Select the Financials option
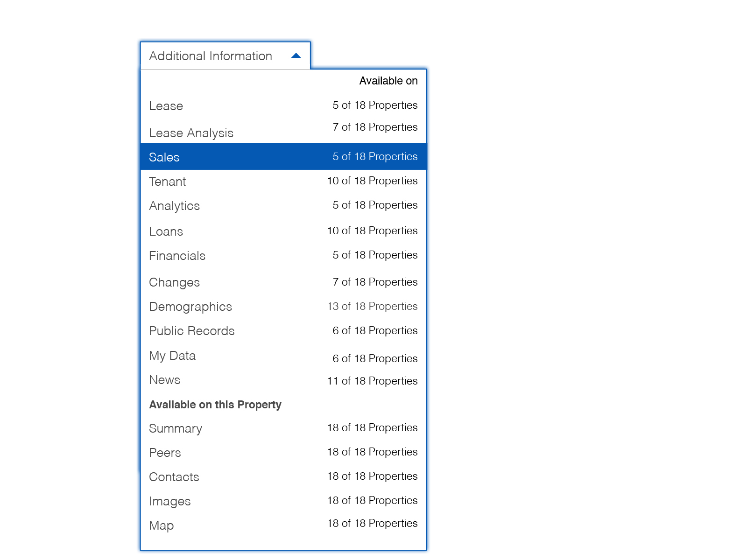Image resolution: width=747 pixels, height=560 pixels. pos(177,256)
